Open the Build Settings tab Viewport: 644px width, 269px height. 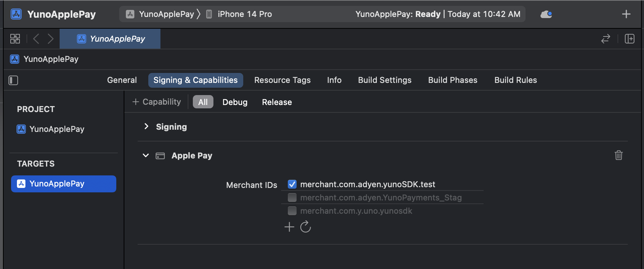pyautogui.click(x=385, y=80)
